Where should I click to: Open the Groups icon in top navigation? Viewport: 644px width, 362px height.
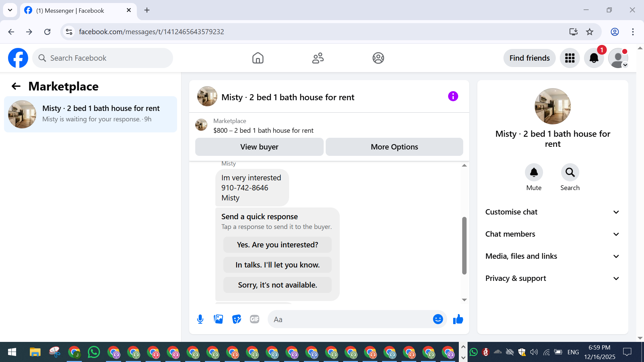click(378, 58)
